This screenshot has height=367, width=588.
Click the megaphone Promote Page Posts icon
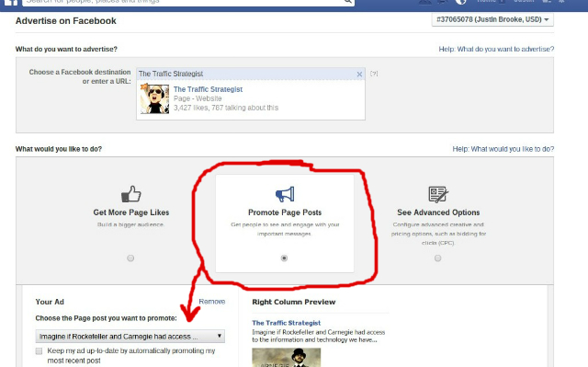click(285, 194)
